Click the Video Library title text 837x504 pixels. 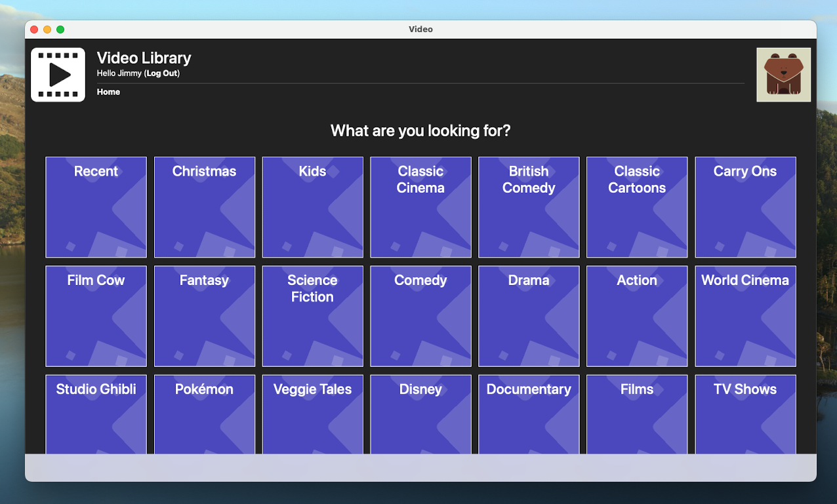tap(144, 58)
